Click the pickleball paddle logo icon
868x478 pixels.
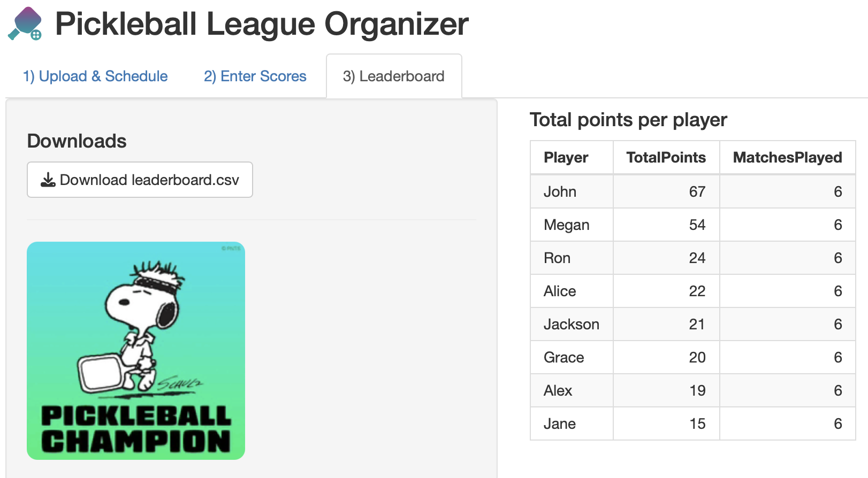24,24
